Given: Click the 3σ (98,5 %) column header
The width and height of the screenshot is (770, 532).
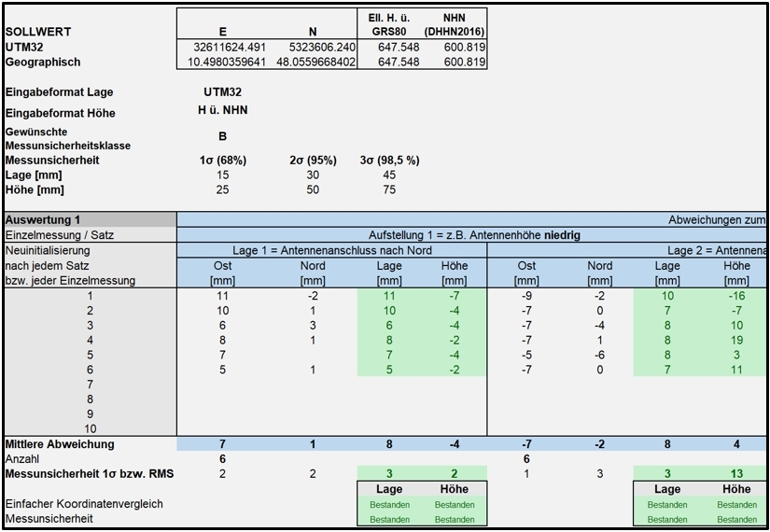Looking at the screenshot, I should point(389,161).
